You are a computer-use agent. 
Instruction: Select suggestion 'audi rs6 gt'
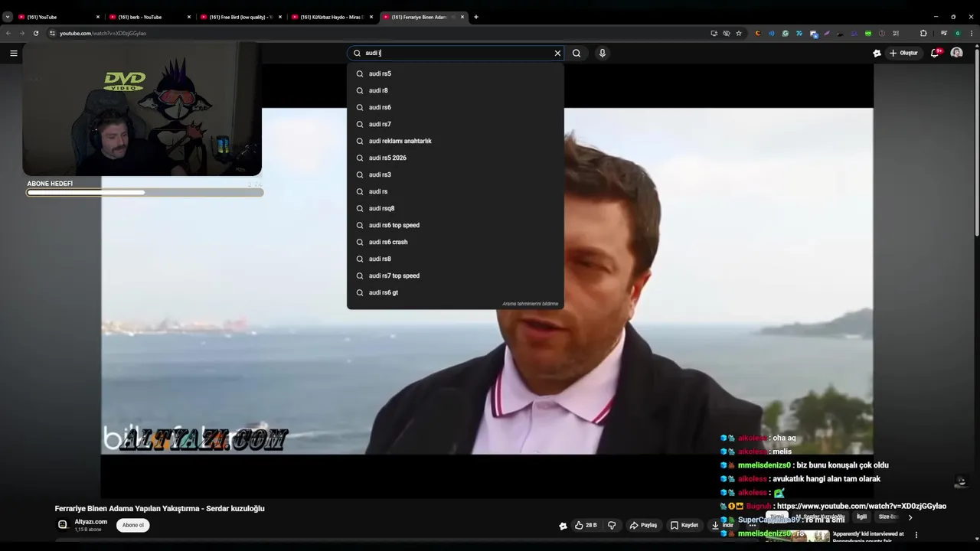[456, 292]
